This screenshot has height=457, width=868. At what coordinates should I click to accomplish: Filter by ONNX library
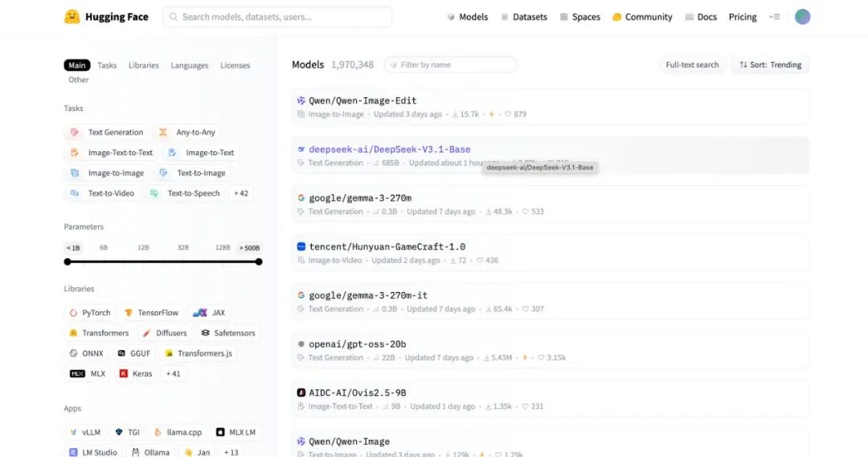(86, 353)
